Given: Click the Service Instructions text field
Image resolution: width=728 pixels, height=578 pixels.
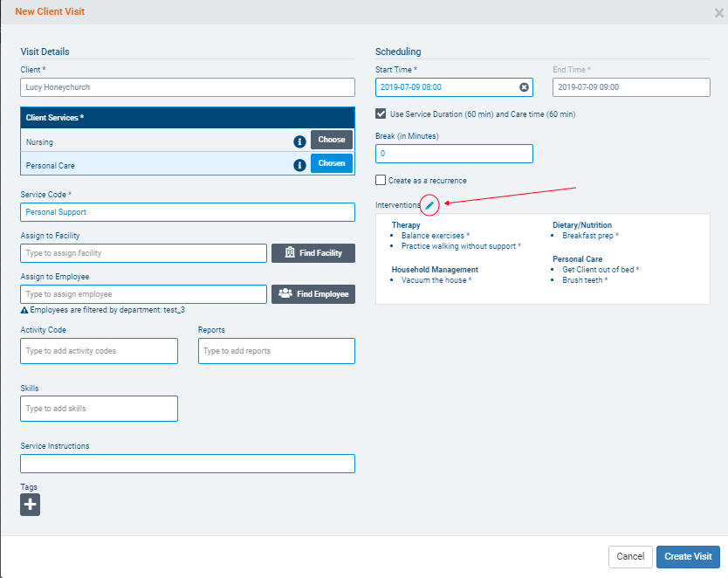Looking at the screenshot, I should [187, 464].
